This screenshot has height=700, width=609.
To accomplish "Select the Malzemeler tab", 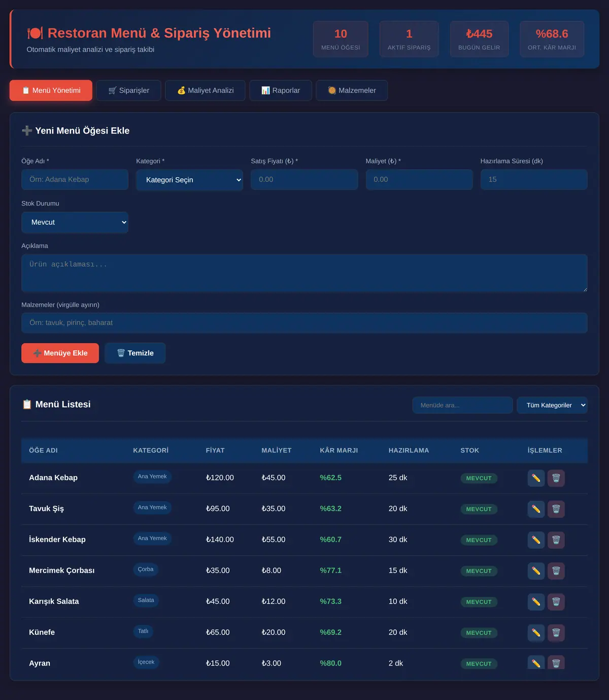I will (352, 90).
